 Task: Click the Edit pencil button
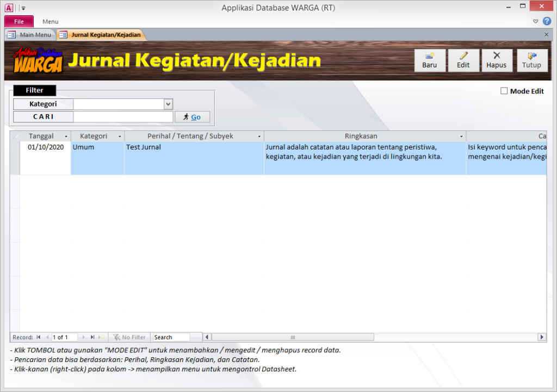(x=463, y=60)
